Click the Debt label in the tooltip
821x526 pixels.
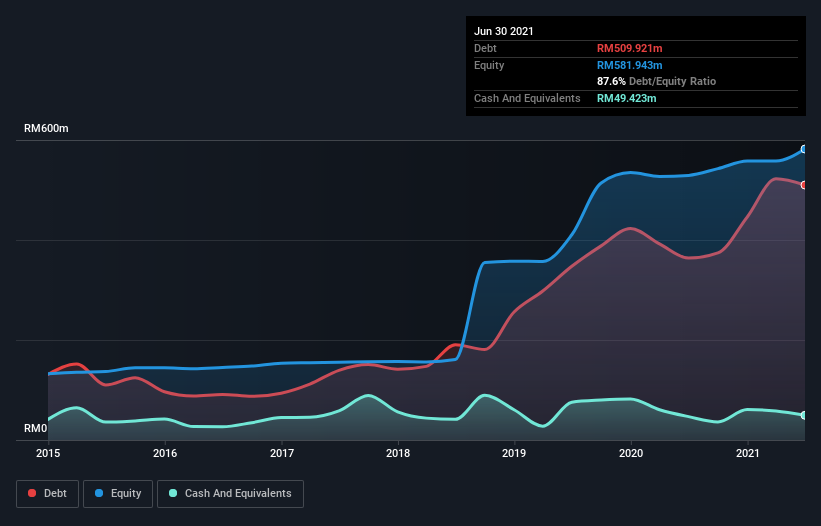pos(485,48)
